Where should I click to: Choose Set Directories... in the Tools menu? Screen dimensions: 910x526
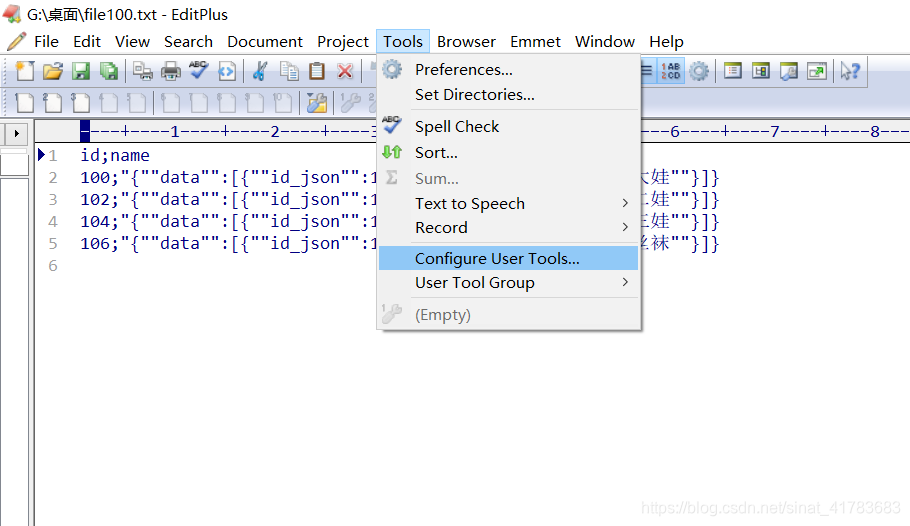point(508,95)
